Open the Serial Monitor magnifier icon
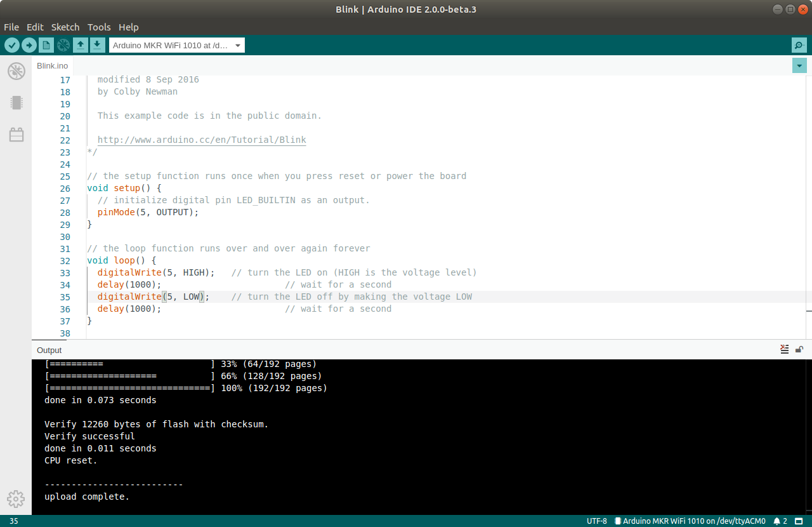Screen dimensions: 812x527 click(x=799, y=45)
